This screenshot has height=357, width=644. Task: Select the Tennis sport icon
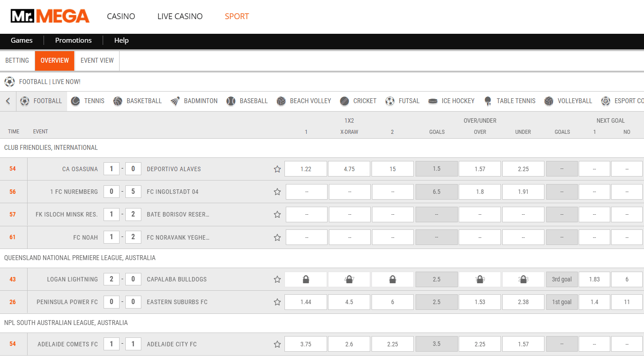76,101
